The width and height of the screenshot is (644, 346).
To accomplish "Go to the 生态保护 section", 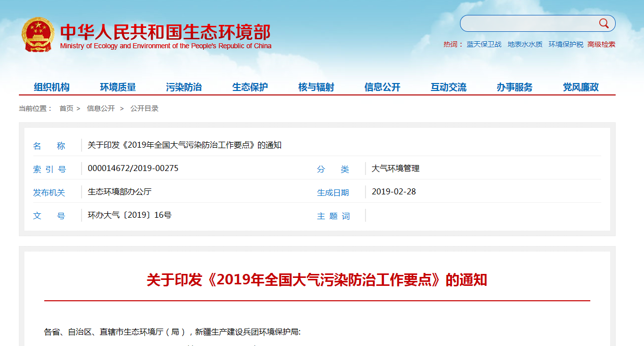I will [250, 87].
